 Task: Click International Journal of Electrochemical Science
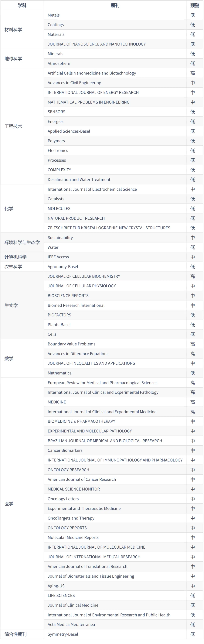click(x=92, y=189)
